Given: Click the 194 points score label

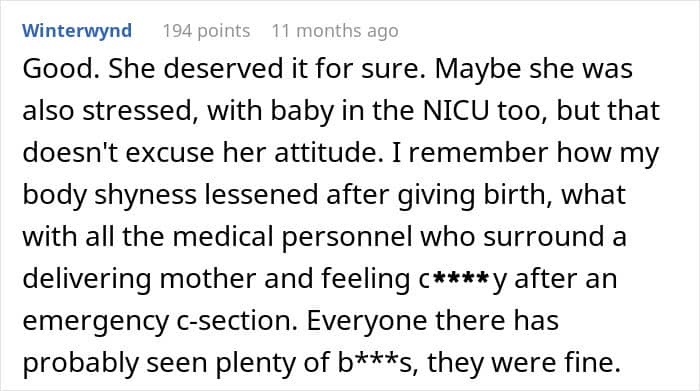Looking at the screenshot, I should pos(206,31).
